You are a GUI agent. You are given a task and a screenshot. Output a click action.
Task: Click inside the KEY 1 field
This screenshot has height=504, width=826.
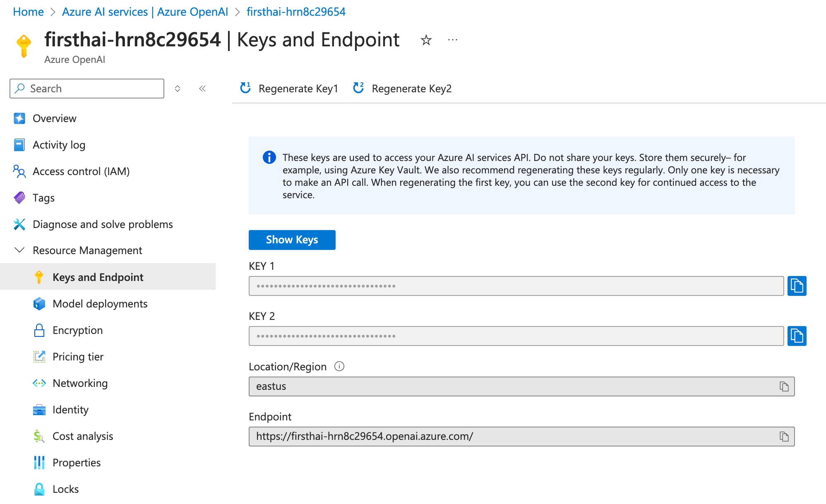pos(516,286)
